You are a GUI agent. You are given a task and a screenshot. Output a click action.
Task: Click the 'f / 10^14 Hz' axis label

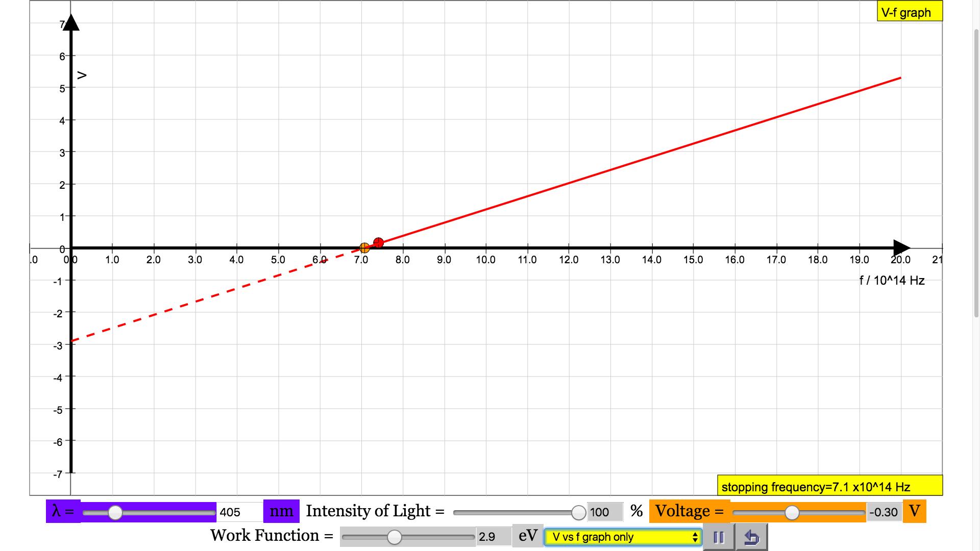tap(892, 280)
